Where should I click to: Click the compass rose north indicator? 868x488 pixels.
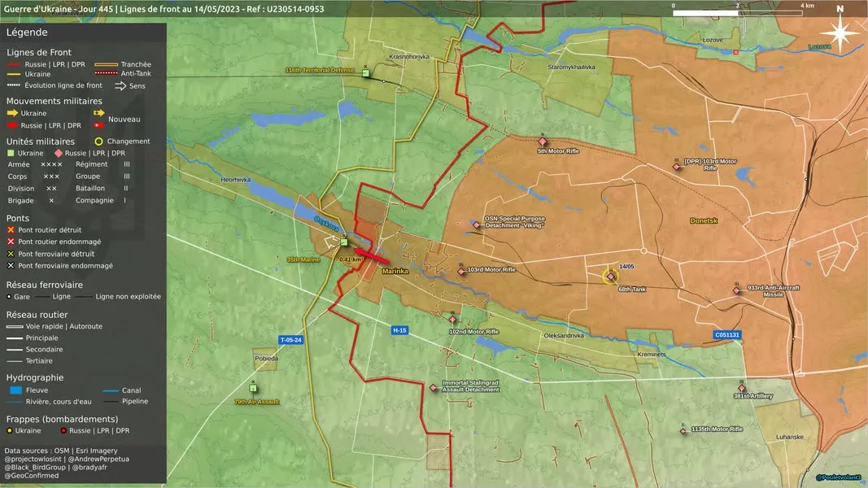click(x=840, y=32)
